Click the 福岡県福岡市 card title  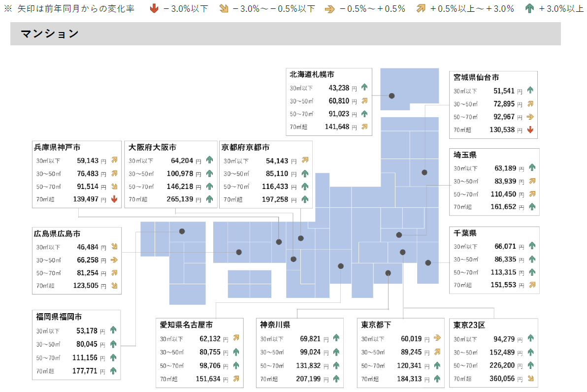(59, 316)
